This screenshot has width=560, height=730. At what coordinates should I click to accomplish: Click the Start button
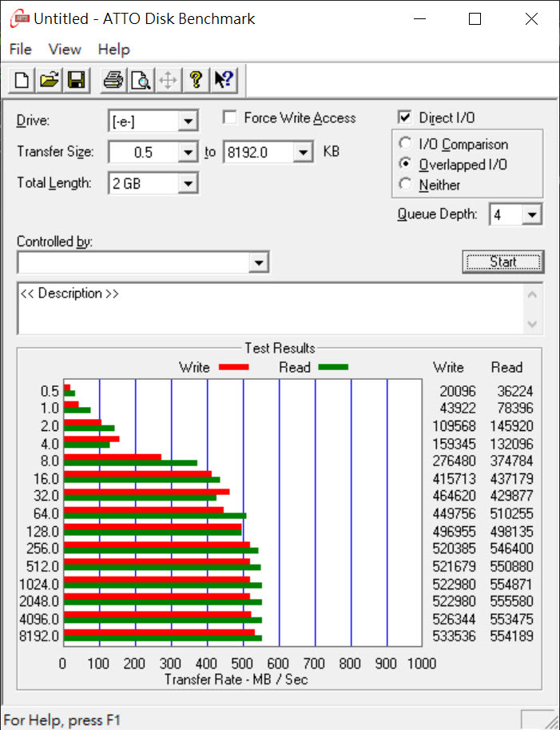tap(502, 262)
